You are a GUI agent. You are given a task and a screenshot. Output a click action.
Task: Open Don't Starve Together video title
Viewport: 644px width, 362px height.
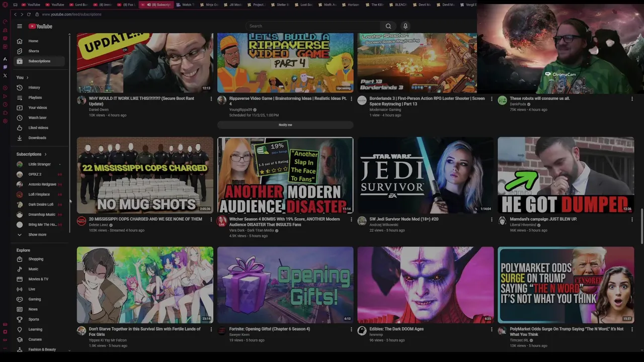(144, 332)
